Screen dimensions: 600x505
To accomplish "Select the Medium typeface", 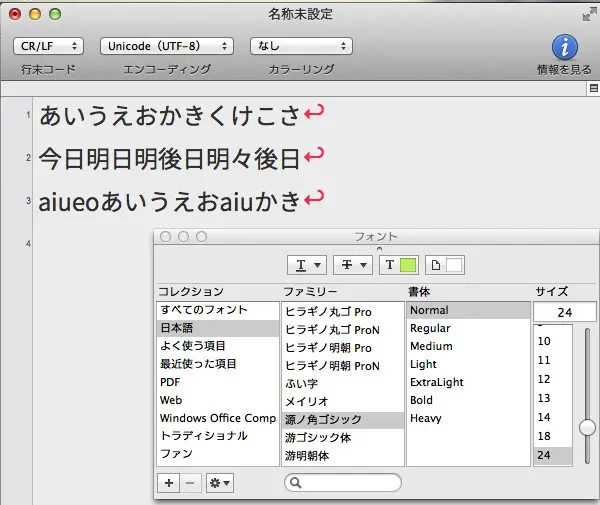I will coord(468,346).
